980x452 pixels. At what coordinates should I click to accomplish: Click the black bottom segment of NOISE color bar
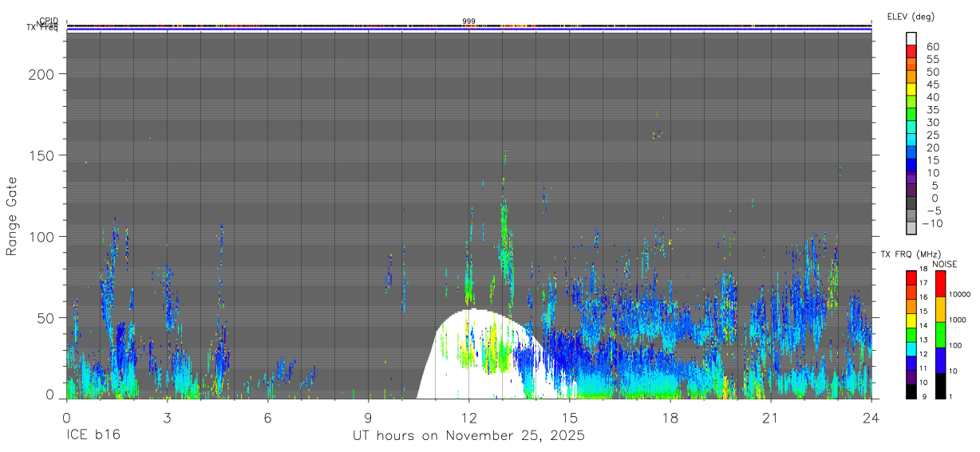pyautogui.click(x=940, y=385)
